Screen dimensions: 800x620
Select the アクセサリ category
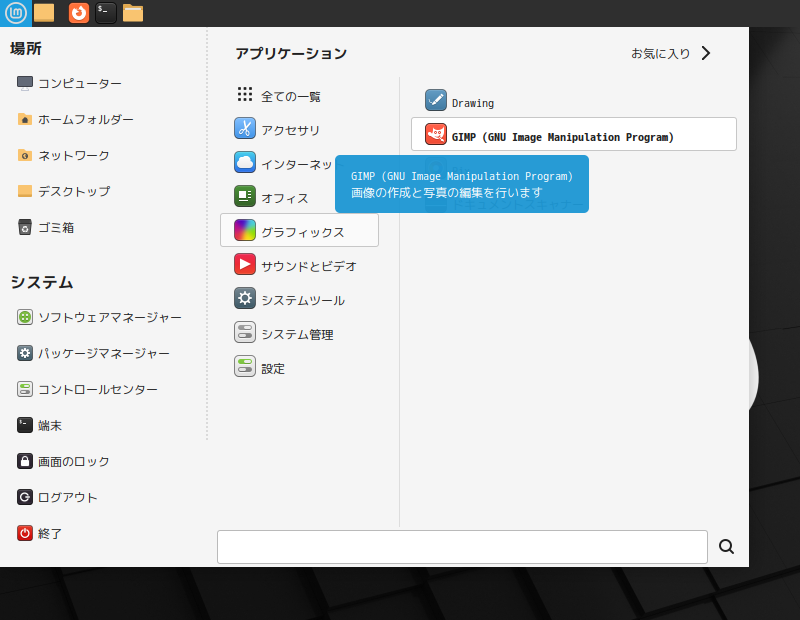pyautogui.click(x=299, y=129)
